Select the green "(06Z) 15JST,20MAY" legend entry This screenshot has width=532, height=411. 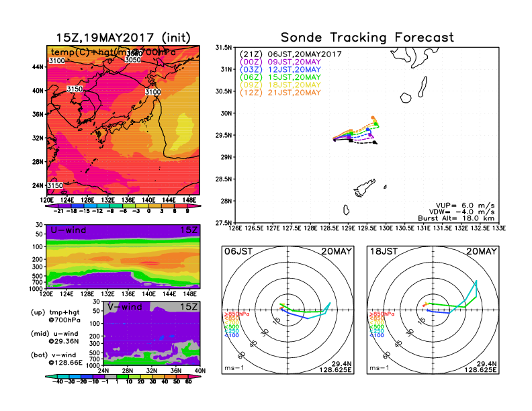point(280,77)
